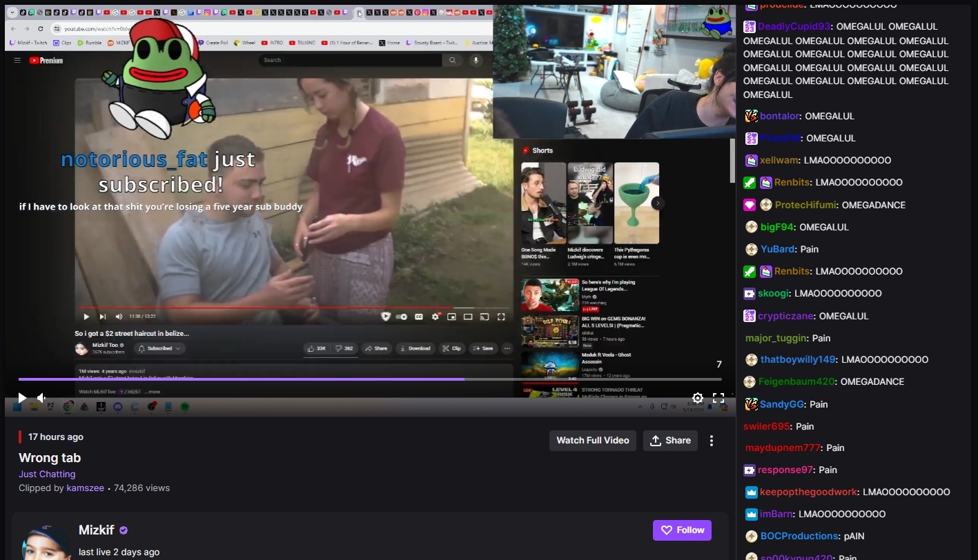Screen dimensions: 978x560
Task: Click the YouTube next-video button in the video
Action: (102, 317)
